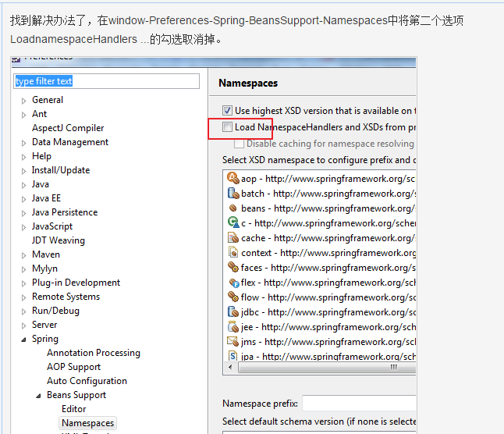Expand the Help preferences node
The width and height of the screenshot is (504, 434).
coord(23,157)
